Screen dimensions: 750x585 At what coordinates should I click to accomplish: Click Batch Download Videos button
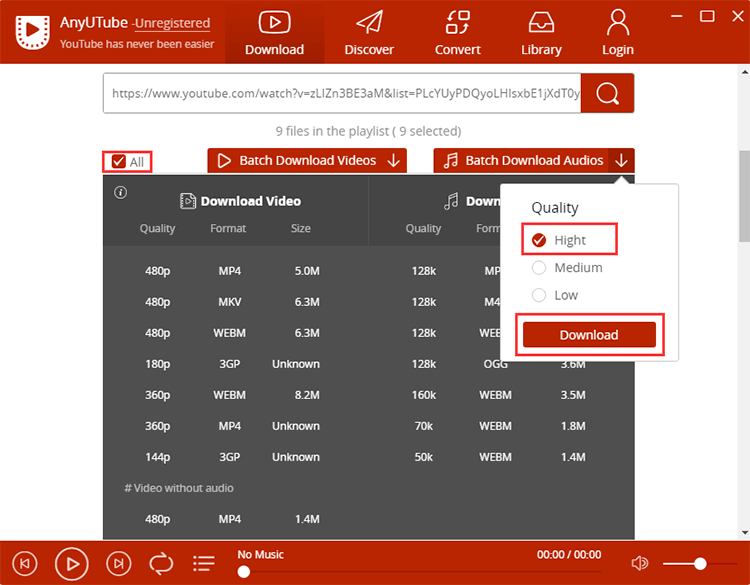tap(307, 160)
